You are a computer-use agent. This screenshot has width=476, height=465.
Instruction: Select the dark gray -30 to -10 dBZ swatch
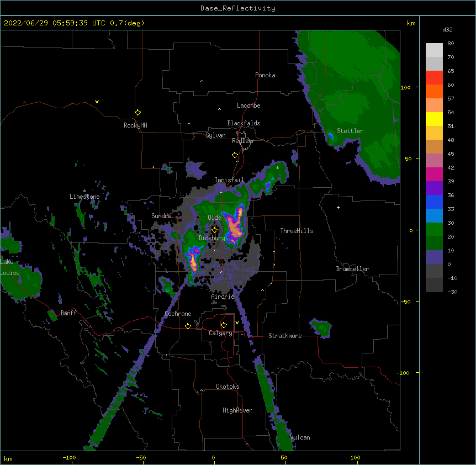[x=434, y=285]
